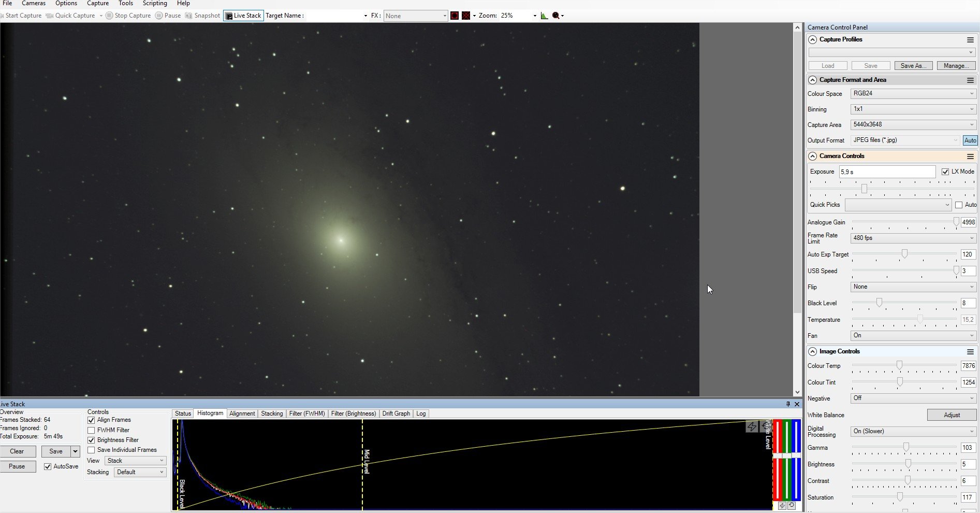Toggle the Live Stack toolbar button
The image size is (980, 513).
pos(243,16)
